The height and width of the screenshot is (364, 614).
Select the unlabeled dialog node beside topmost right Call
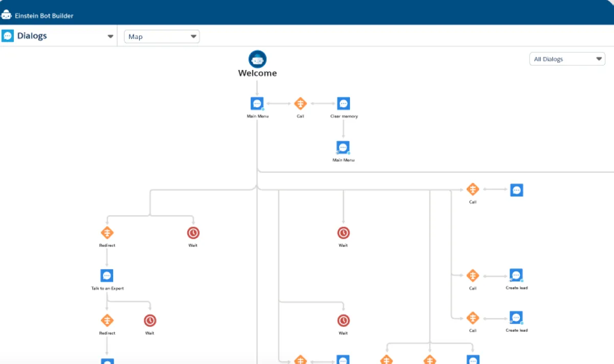(517, 190)
